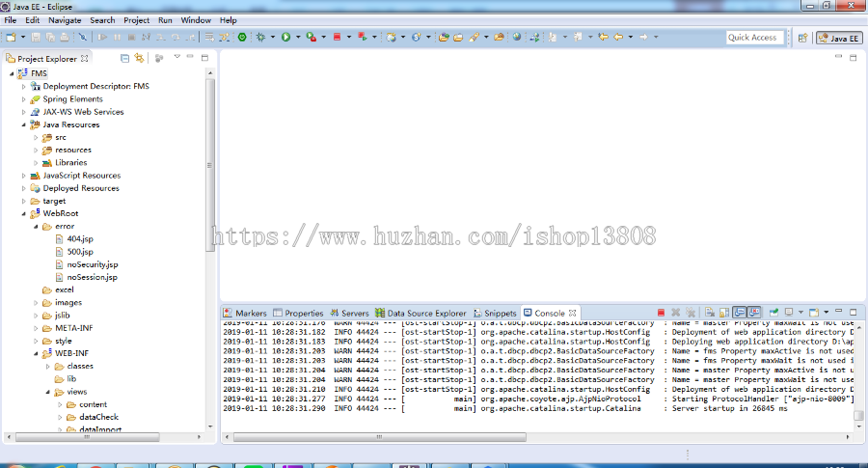
Task: Toggle Link with Editor in Project Explorer
Action: coord(139,58)
